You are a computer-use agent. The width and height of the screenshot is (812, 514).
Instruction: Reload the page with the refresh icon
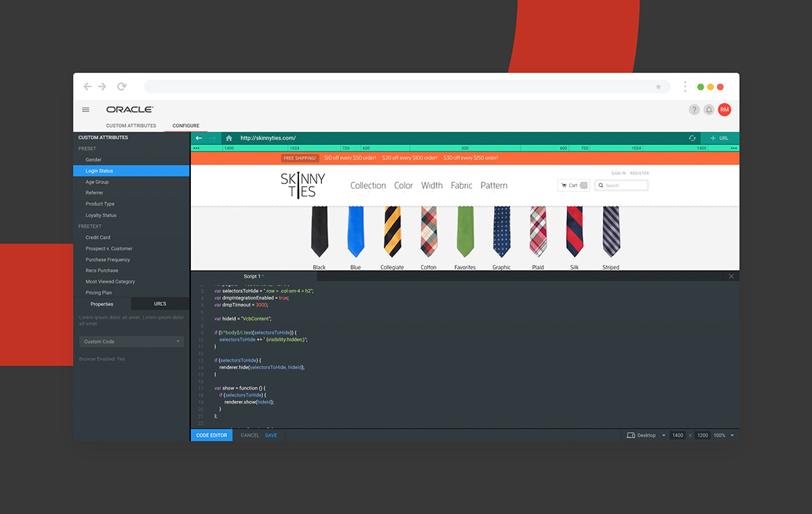tap(121, 87)
